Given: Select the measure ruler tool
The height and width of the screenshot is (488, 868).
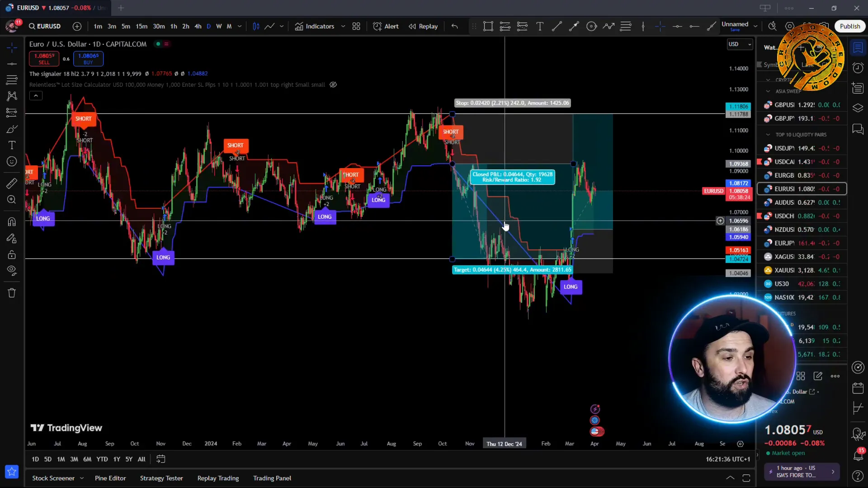Looking at the screenshot, I should click(12, 183).
